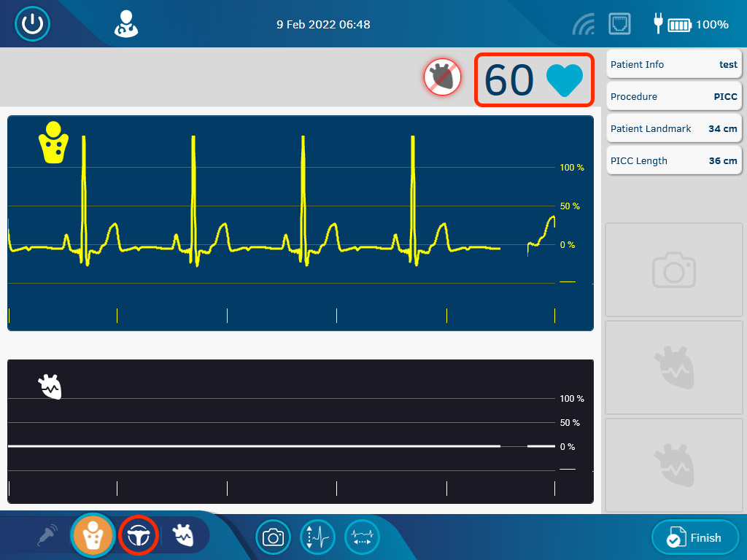Select the steering wheel navigation mode
The height and width of the screenshot is (560, 747).
[139, 536]
